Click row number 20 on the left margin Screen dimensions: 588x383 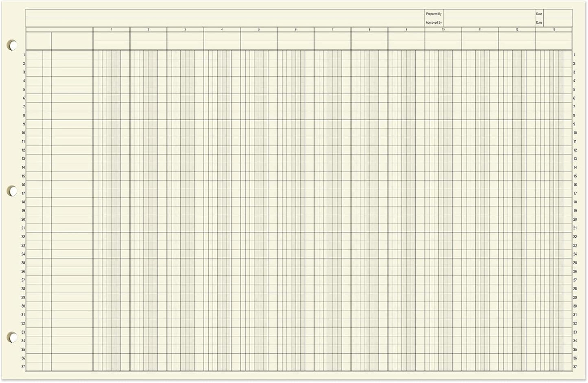tap(23, 219)
